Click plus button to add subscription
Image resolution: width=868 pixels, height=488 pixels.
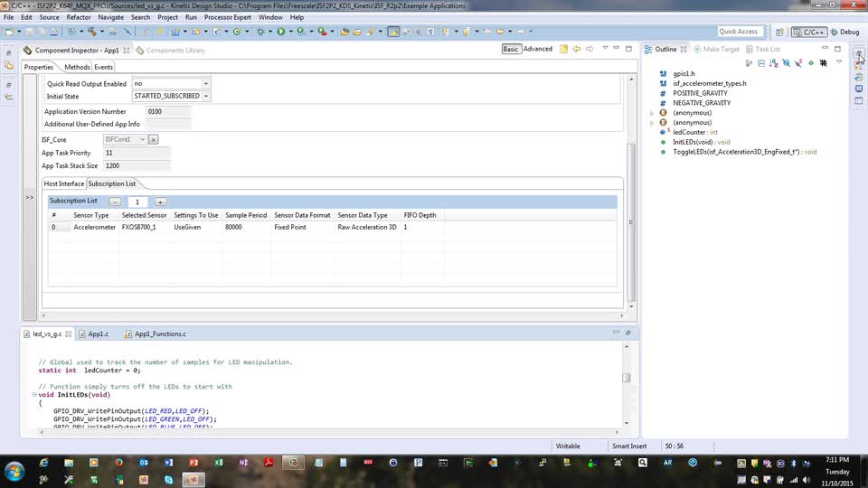click(160, 202)
